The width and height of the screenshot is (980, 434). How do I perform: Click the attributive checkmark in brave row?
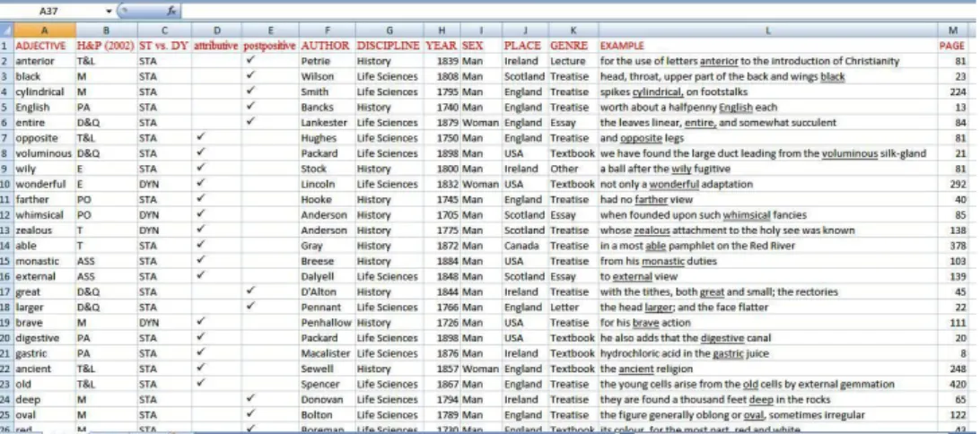[x=201, y=322]
